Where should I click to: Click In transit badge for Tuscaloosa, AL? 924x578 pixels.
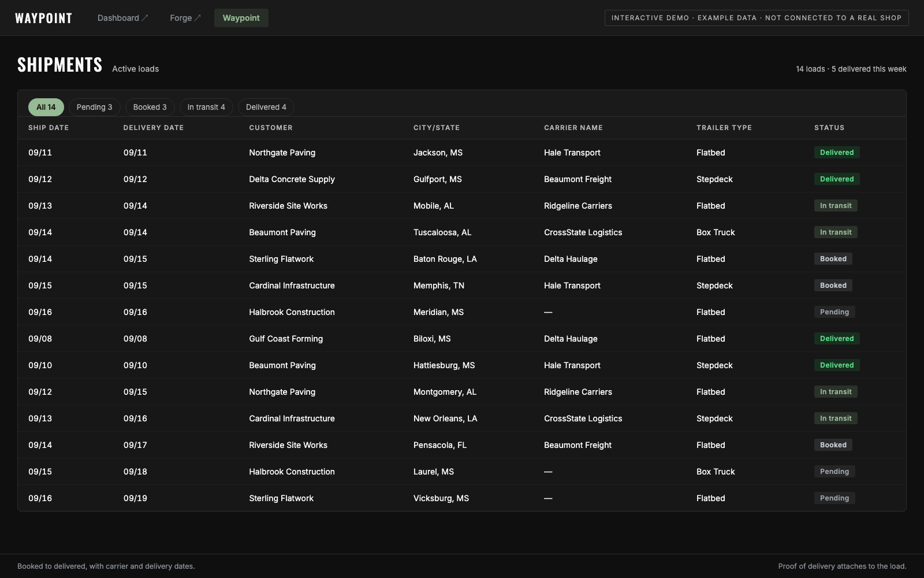[x=836, y=232]
